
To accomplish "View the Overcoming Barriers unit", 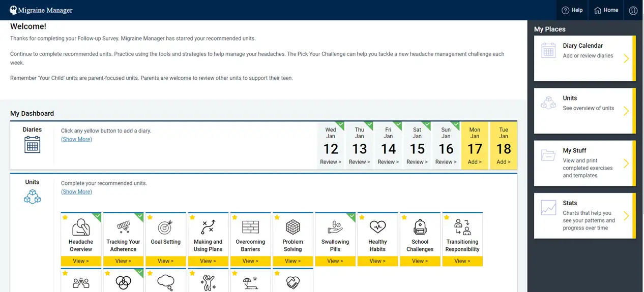I will click(x=250, y=261).
